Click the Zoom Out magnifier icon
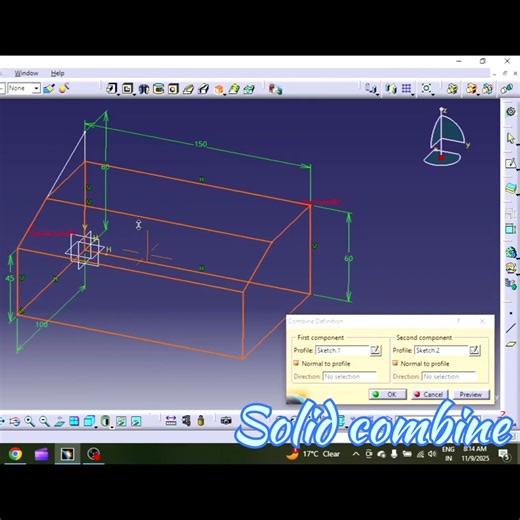 pyautogui.click(x=44, y=421)
